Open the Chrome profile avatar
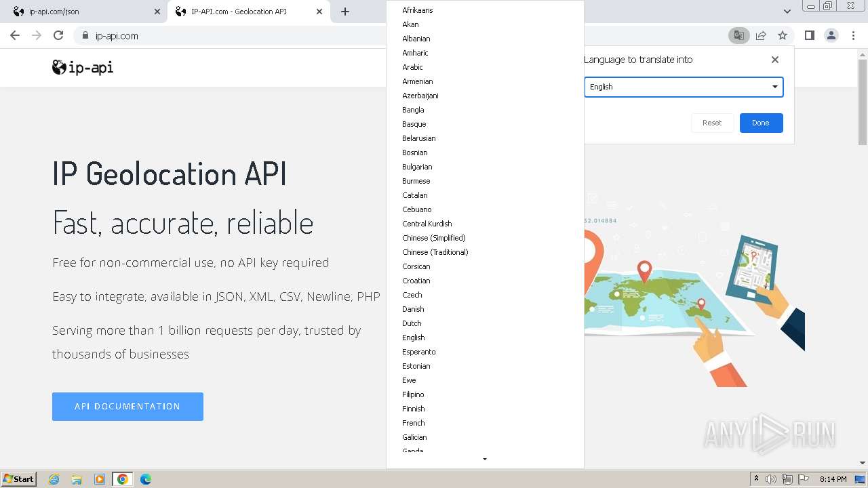The height and width of the screenshot is (488, 868). (831, 36)
